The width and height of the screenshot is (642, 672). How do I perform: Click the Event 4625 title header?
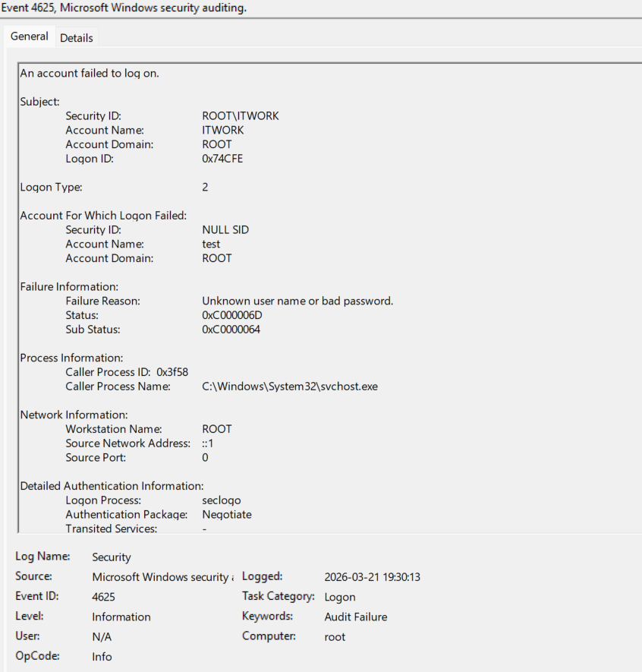[124, 8]
